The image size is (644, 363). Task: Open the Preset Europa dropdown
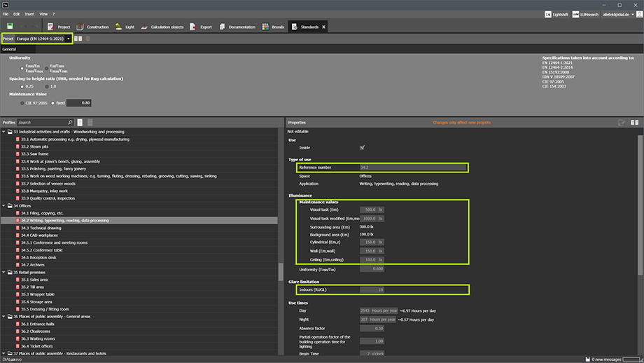coord(43,39)
